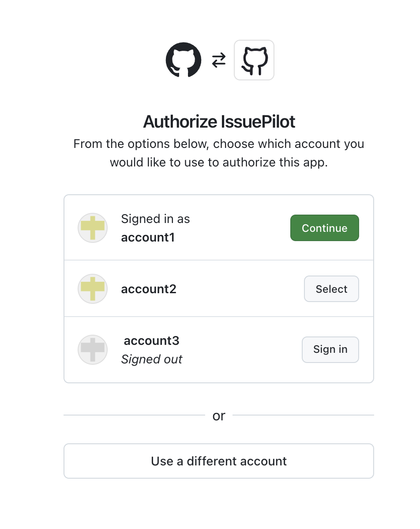Click the account3 username text
This screenshot has height=529, width=420.
click(x=151, y=340)
